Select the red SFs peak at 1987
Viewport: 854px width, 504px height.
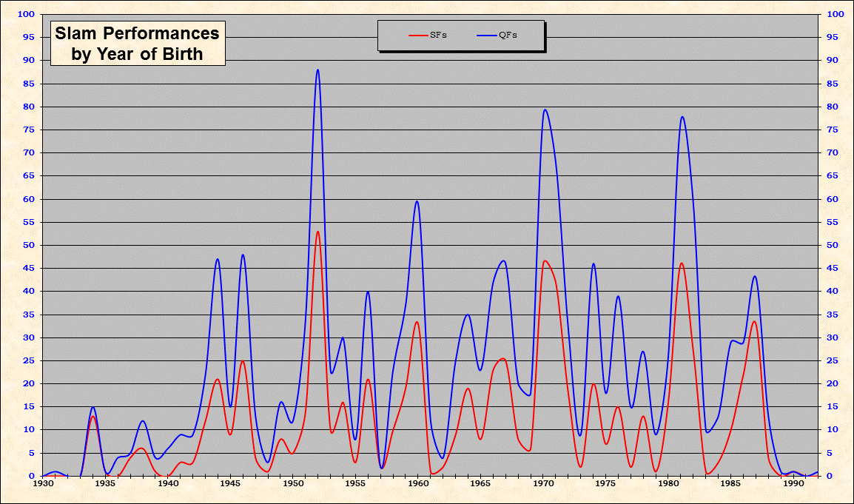pyautogui.click(x=754, y=321)
